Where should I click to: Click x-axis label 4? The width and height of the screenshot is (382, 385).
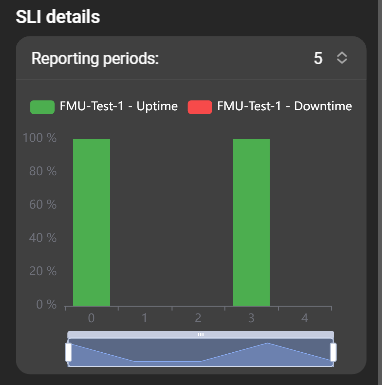[305, 318]
